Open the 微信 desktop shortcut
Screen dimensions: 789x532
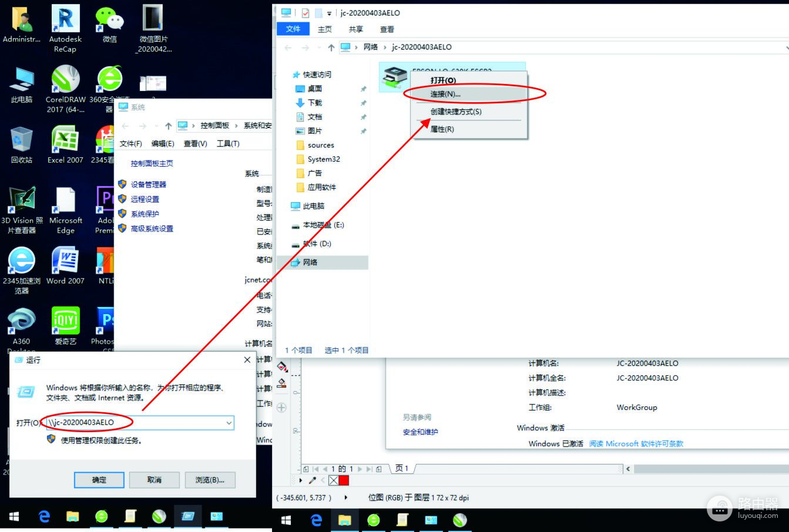[x=109, y=25]
